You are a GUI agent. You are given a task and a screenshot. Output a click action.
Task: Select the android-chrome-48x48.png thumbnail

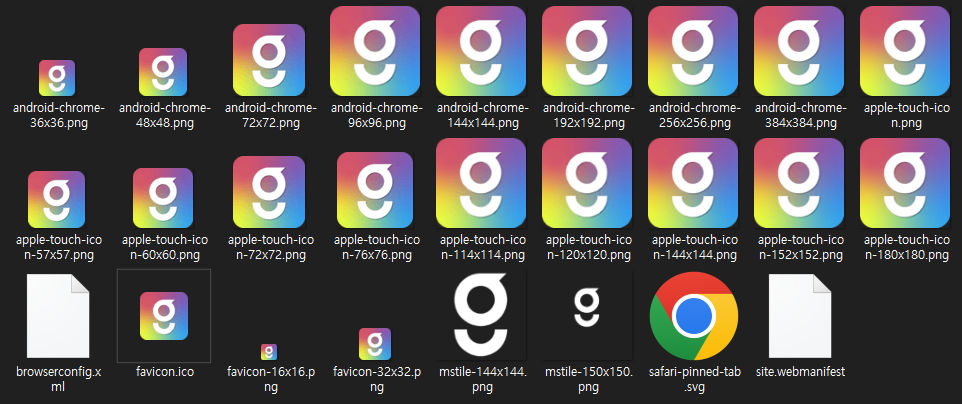click(x=163, y=72)
